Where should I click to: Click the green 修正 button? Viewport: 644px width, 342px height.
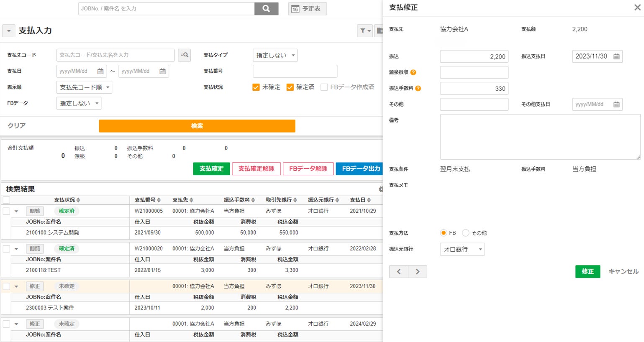pyautogui.click(x=588, y=271)
